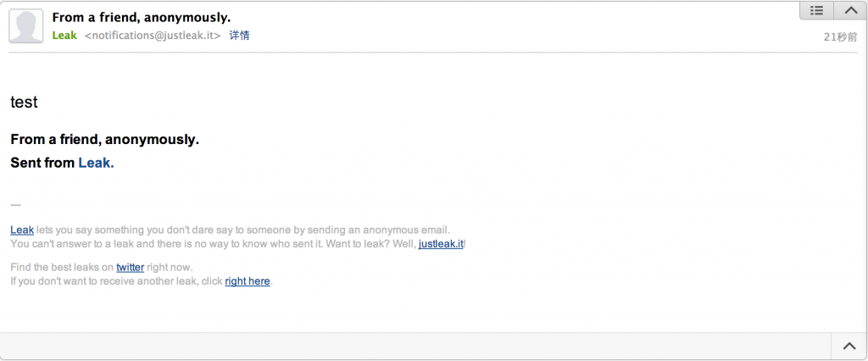
Task: Open the list view icon button
Action: (x=817, y=10)
